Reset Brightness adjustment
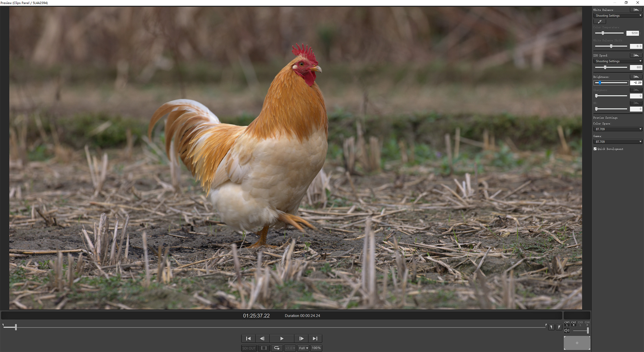 coord(636,77)
